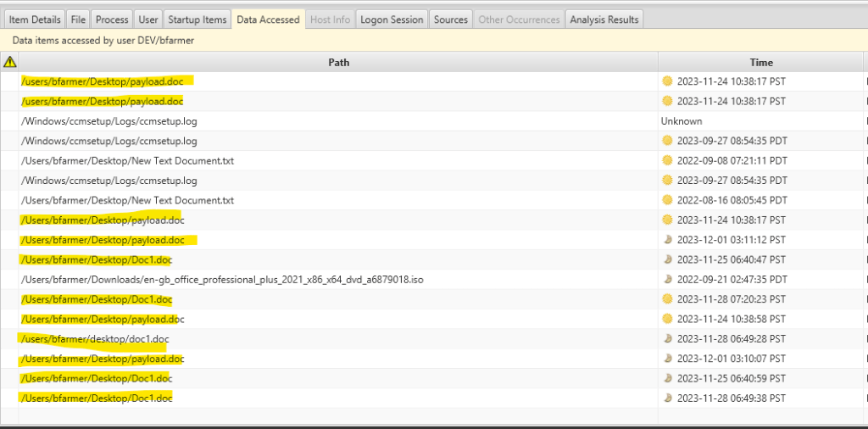Screen dimensions: 868x429
Task: Select the Sources tab
Action: (450, 19)
